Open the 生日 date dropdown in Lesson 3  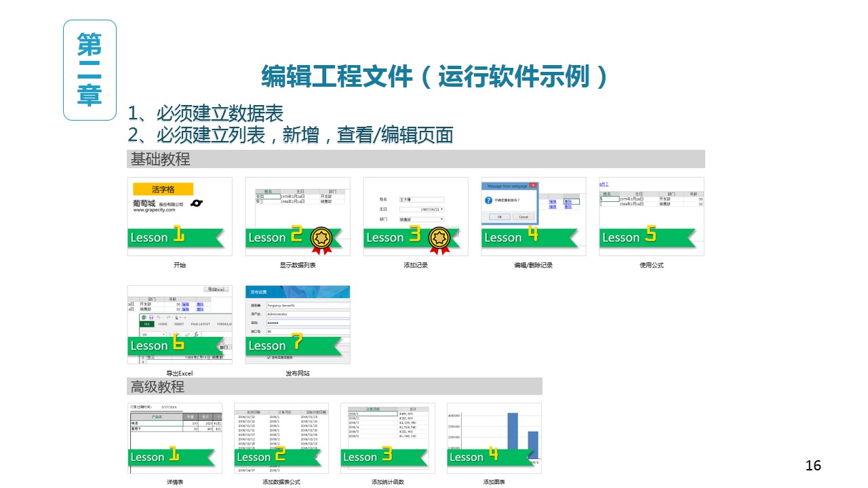pyautogui.click(x=441, y=209)
